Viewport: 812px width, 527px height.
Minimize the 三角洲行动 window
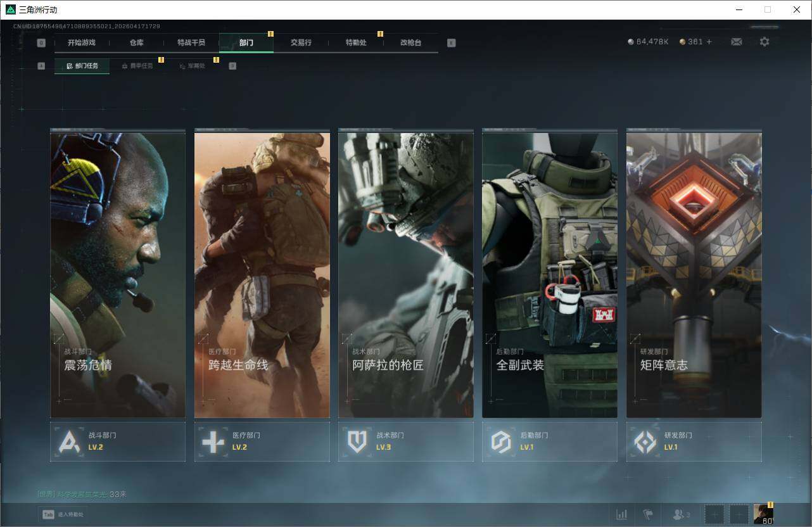tap(739, 10)
